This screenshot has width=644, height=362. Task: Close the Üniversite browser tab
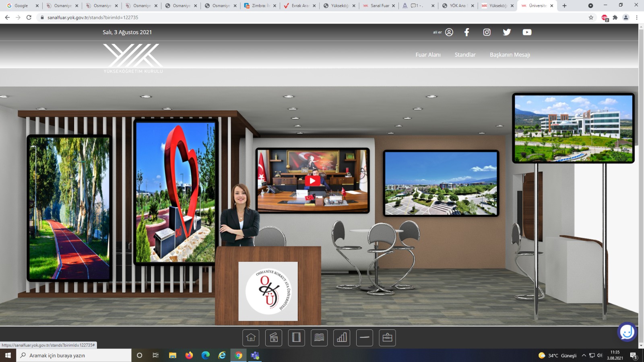pyautogui.click(x=552, y=6)
